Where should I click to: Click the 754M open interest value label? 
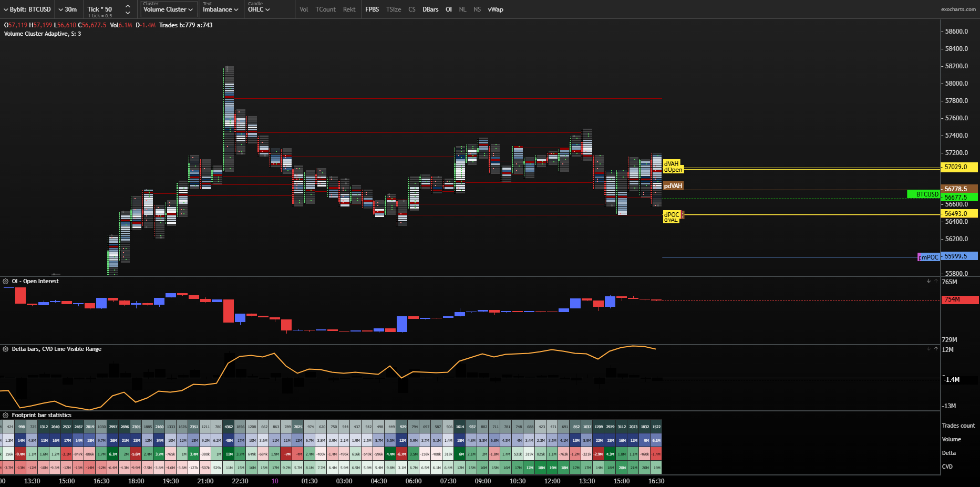(960, 299)
